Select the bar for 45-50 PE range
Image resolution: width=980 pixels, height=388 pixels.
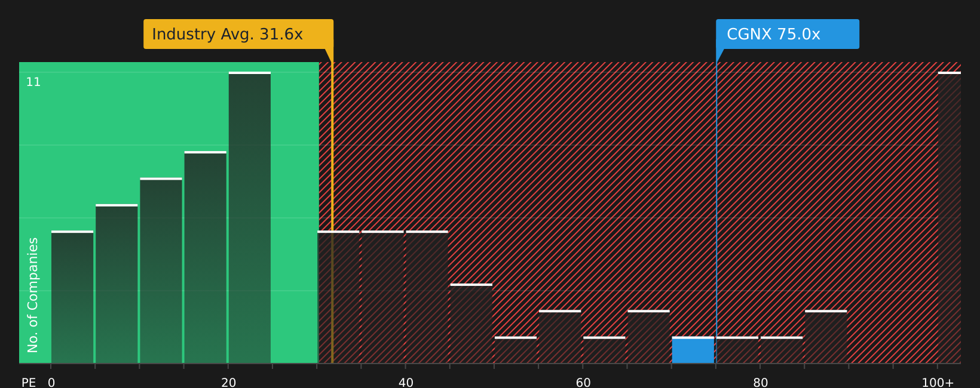tap(471, 324)
